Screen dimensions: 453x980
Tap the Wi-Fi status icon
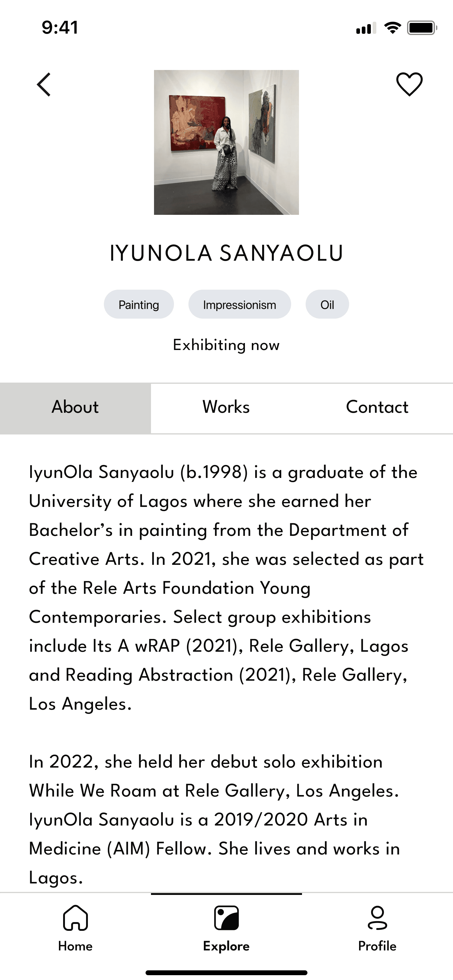pyautogui.click(x=393, y=28)
